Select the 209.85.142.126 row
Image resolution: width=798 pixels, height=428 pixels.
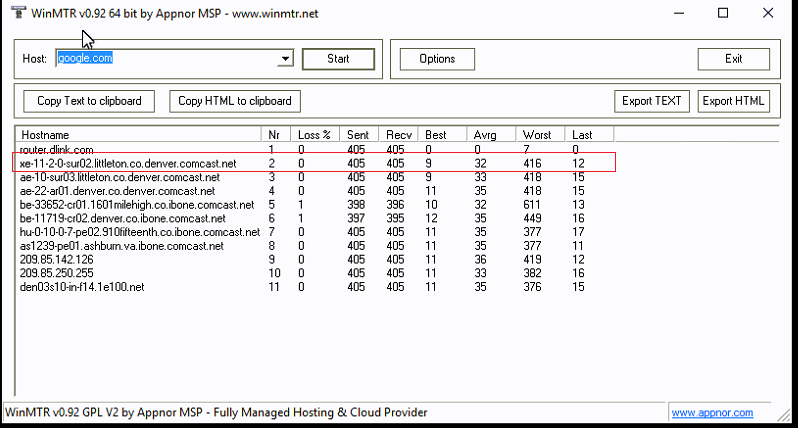pos(315,260)
